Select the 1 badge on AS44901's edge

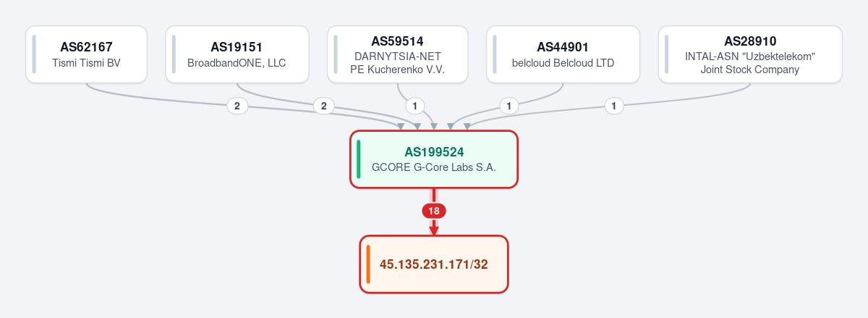[x=509, y=106]
